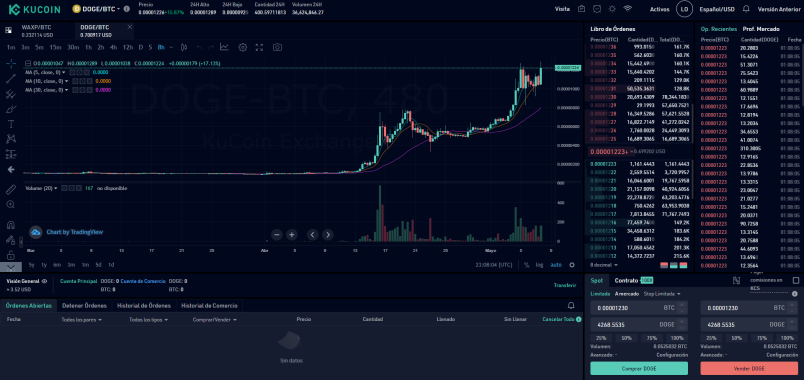Zoom in the chart with plus button

[x=291, y=235]
